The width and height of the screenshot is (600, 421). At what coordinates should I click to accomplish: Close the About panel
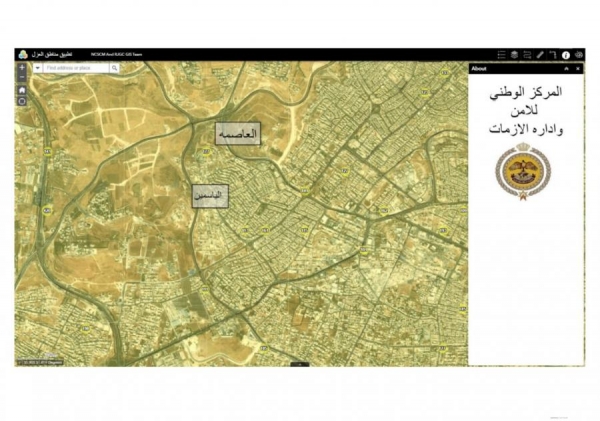click(577, 68)
